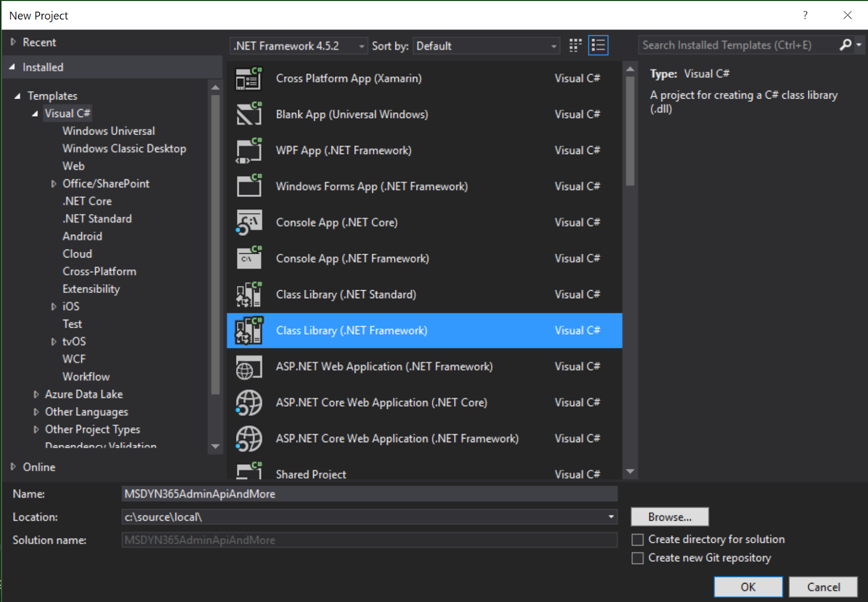The height and width of the screenshot is (602, 868).
Task: Click the project Name input field
Action: 369,494
